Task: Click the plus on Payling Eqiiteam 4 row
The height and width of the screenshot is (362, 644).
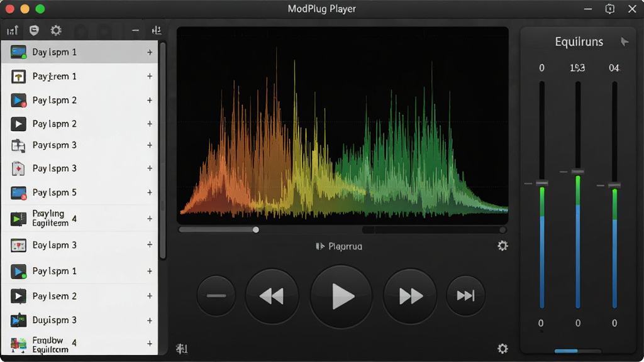Action: (x=150, y=219)
